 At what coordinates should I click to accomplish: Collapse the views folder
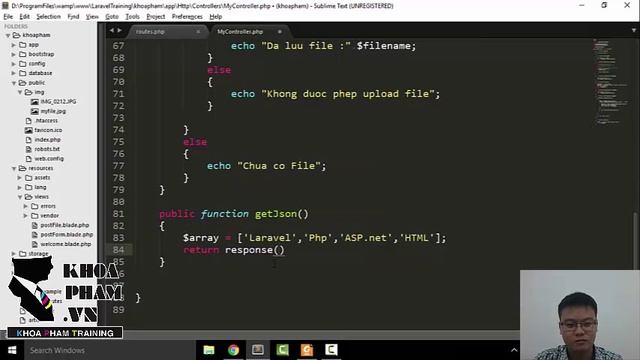point(20,197)
